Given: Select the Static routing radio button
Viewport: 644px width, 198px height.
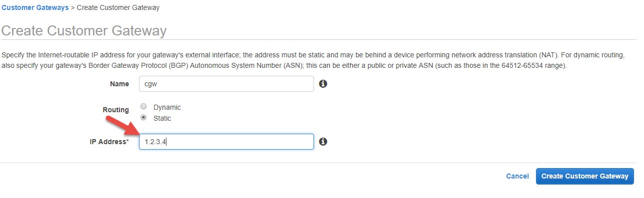Looking at the screenshot, I should (x=144, y=118).
